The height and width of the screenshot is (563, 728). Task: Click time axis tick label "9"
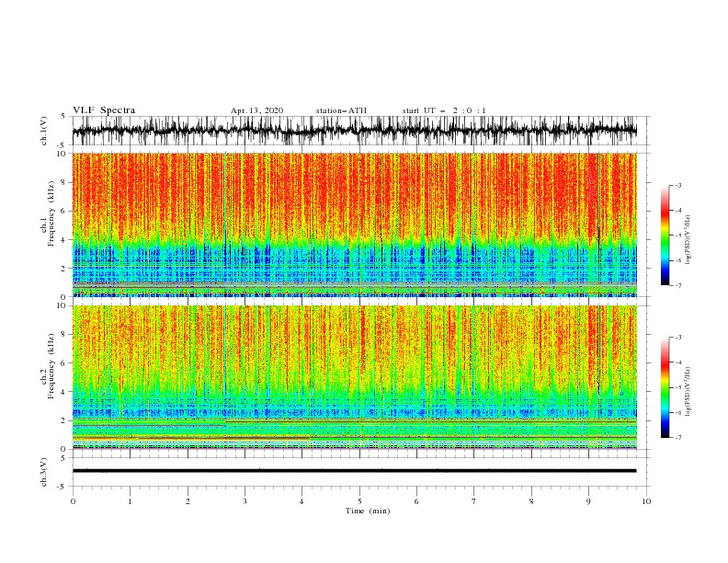coord(588,501)
